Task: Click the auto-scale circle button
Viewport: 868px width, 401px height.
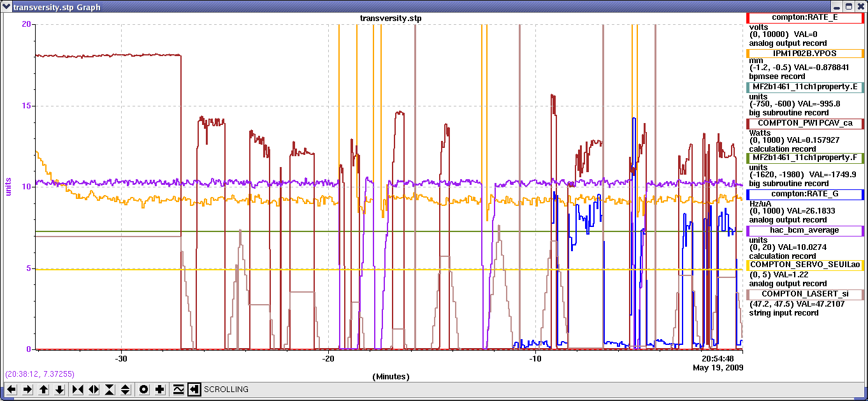Action: pos(144,390)
